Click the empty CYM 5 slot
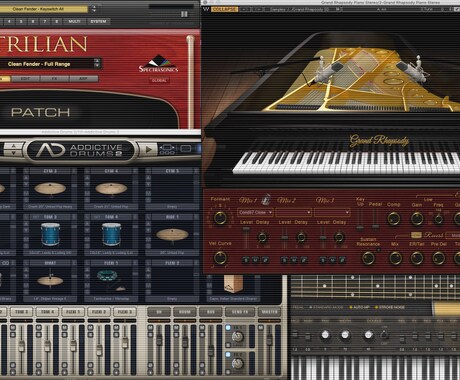460x380 pixels. tap(172, 189)
